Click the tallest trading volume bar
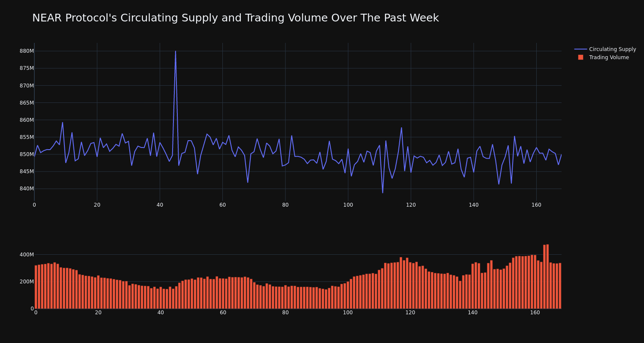The image size is (644, 343). [547, 277]
